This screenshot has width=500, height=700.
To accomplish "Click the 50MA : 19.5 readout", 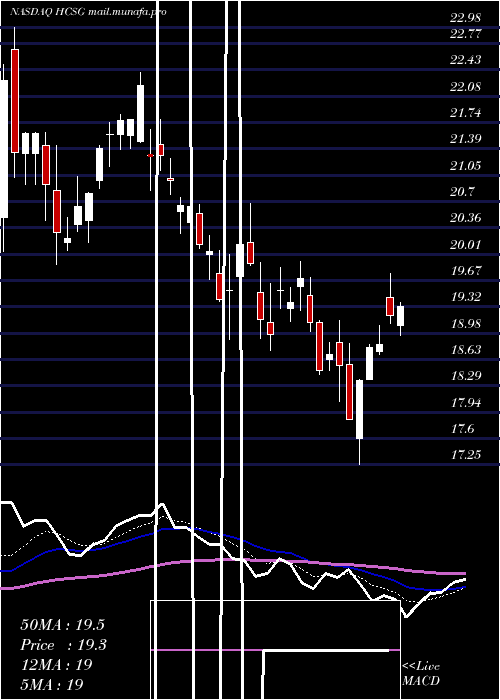I will pos(62,625).
